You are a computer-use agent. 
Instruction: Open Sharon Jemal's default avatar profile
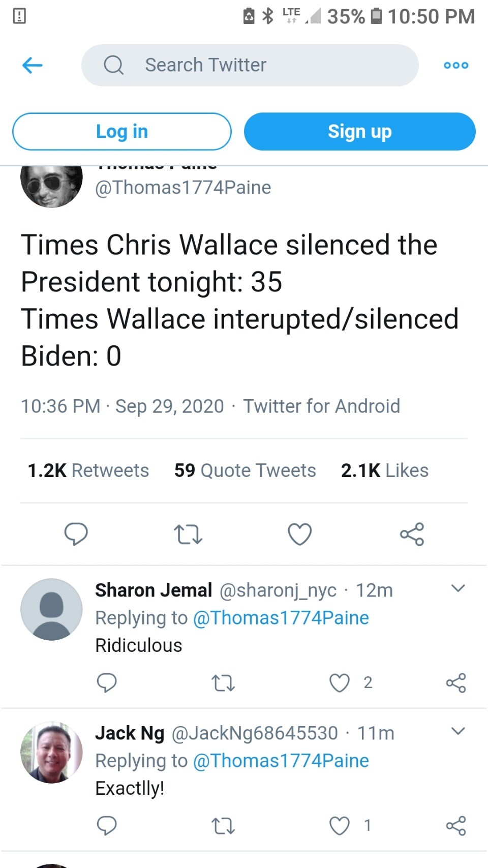pos(51,609)
